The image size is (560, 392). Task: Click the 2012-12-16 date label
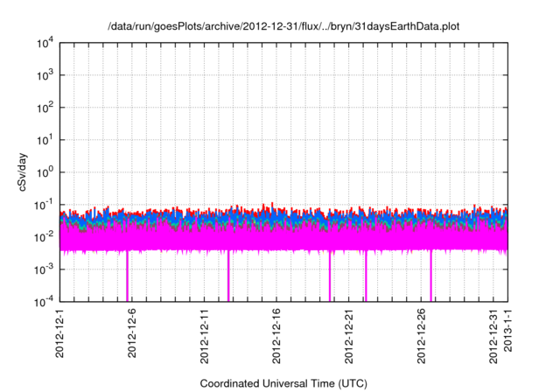coord(276,336)
